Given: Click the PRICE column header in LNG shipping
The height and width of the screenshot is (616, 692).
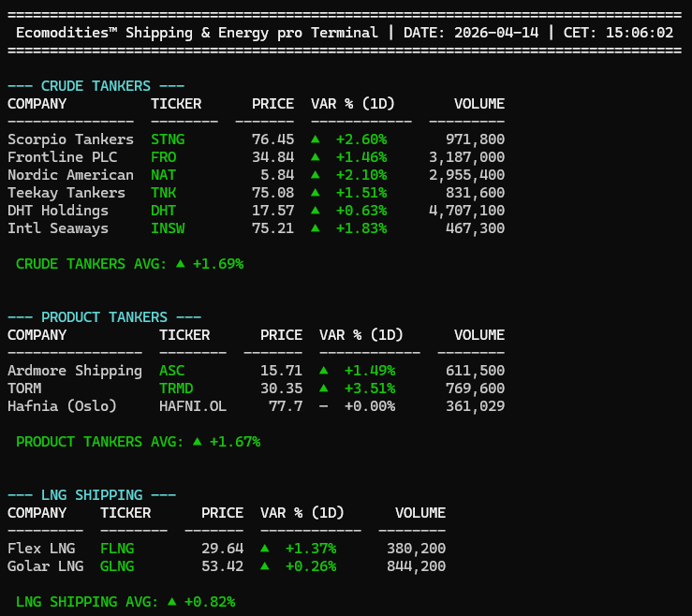Looking at the screenshot, I should point(222,513).
